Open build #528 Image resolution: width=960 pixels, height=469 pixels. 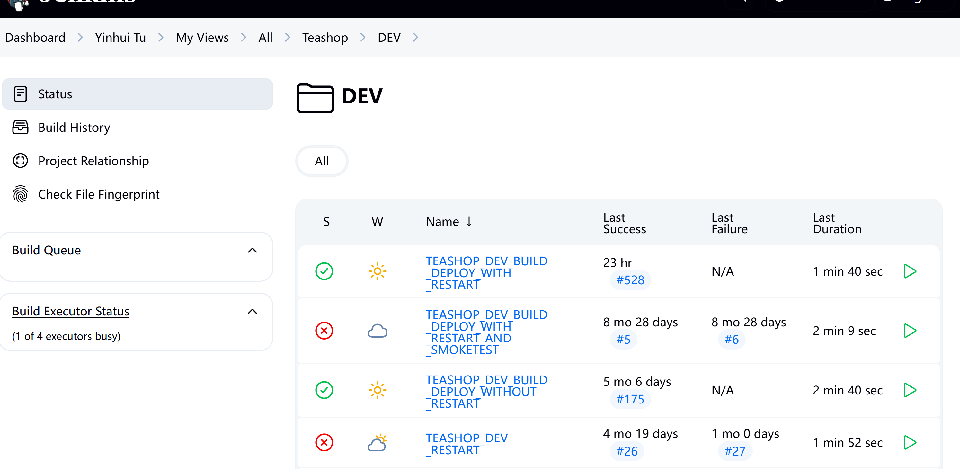630,280
